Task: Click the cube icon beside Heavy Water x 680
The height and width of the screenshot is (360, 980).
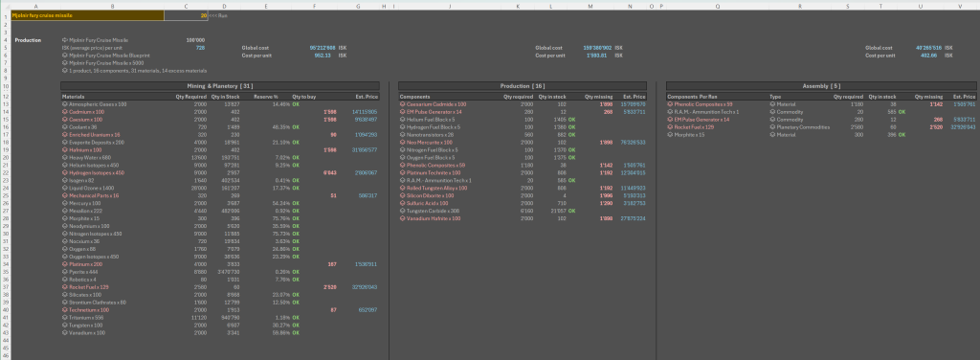Action: pyautogui.click(x=65, y=157)
